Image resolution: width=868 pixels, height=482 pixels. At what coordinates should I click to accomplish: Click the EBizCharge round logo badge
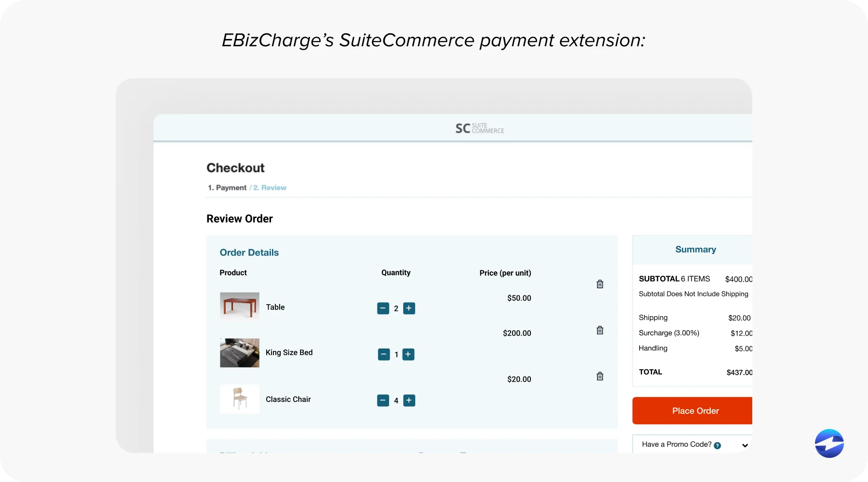829,443
